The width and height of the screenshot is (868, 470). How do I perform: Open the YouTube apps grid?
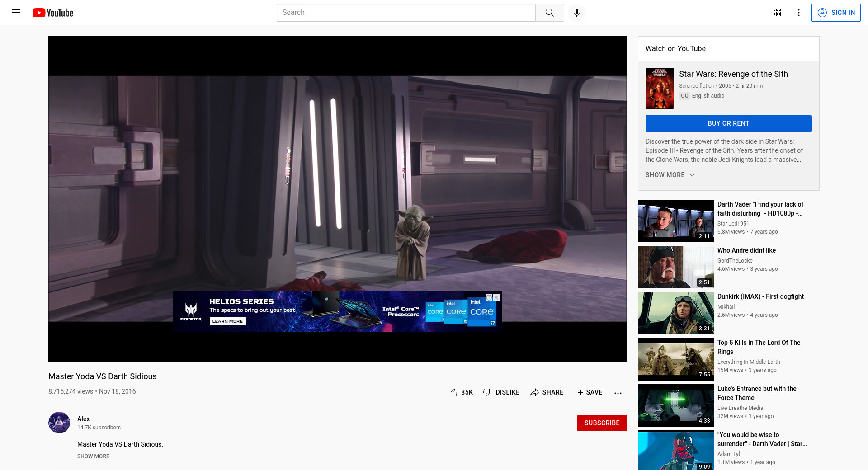[777, 13]
